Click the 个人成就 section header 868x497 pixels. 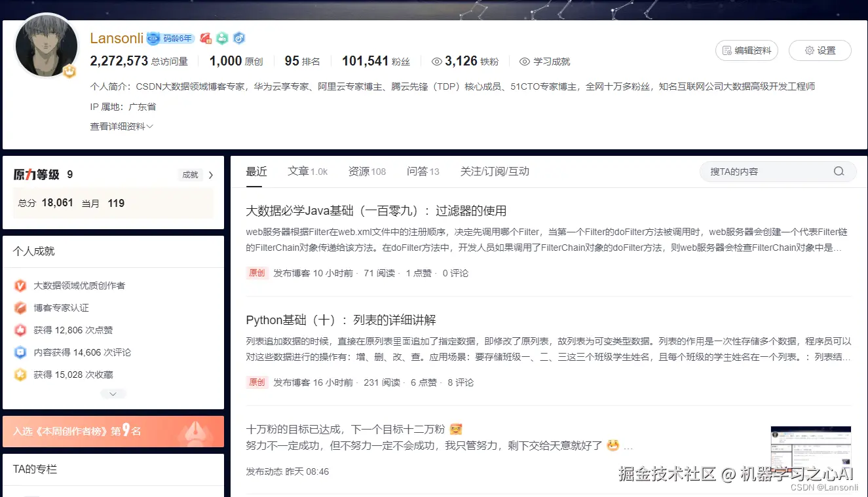click(x=34, y=251)
